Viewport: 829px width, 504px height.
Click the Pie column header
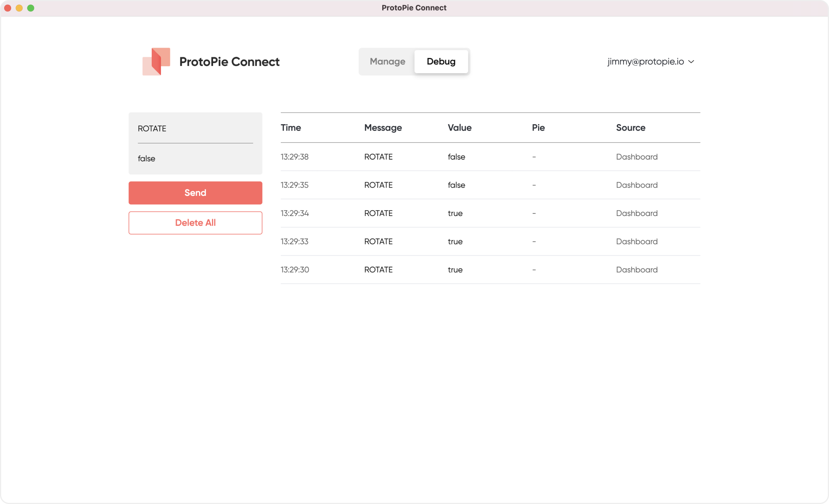click(538, 128)
